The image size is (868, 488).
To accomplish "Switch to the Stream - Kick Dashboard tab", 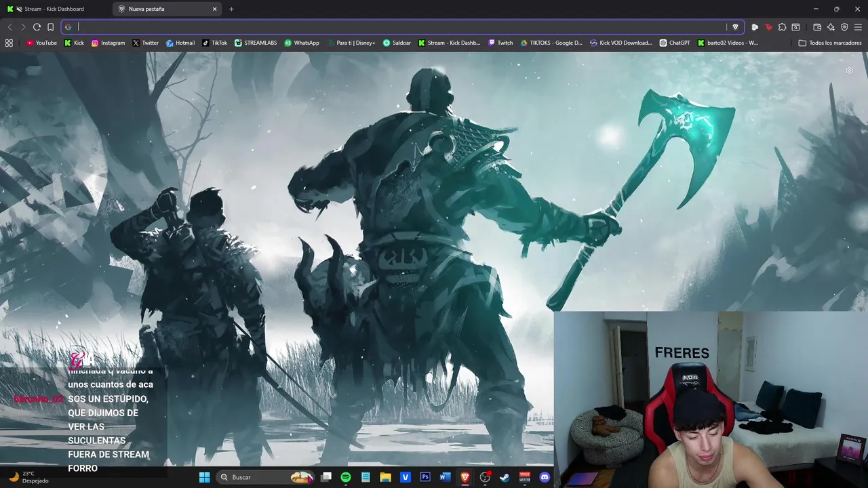I will [x=54, y=9].
